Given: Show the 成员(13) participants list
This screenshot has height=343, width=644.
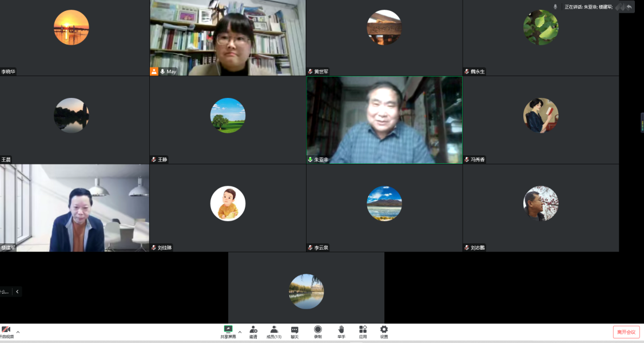Looking at the screenshot, I should pyautogui.click(x=274, y=331).
